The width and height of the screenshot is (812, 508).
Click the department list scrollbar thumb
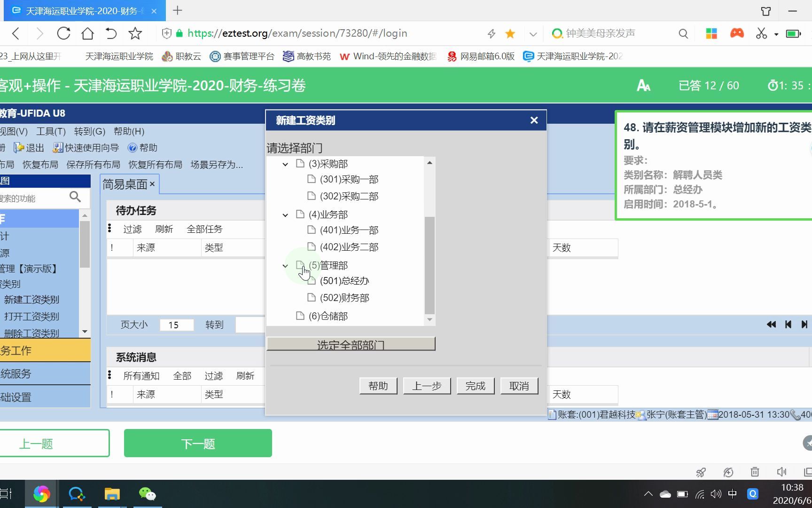[x=429, y=265]
